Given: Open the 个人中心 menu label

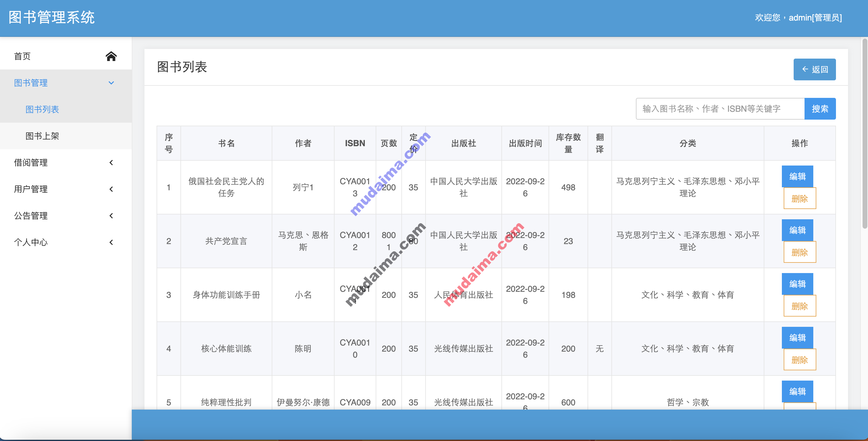Looking at the screenshot, I should click(31, 242).
